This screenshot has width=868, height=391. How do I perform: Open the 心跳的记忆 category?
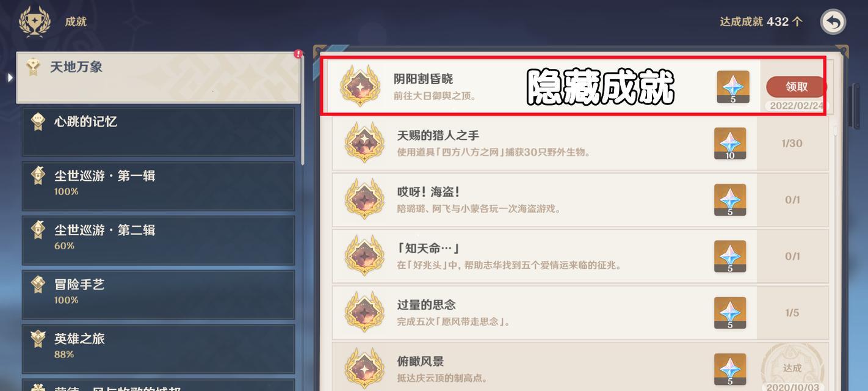tap(158, 131)
